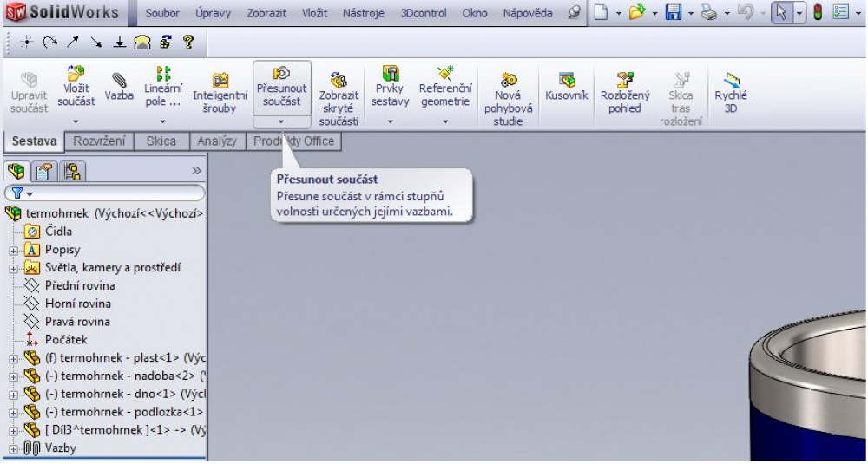Switch to the Produkty Office tab

pos(294,141)
